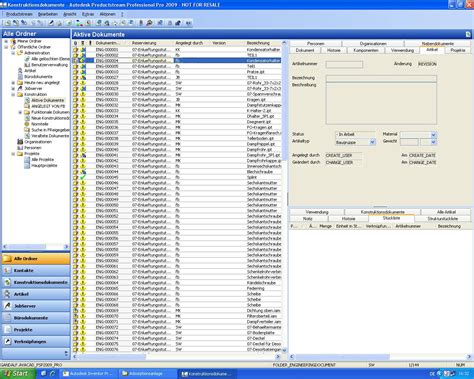Open the Bürodokumente navigation button
474x379 pixels.
(x=36, y=318)
